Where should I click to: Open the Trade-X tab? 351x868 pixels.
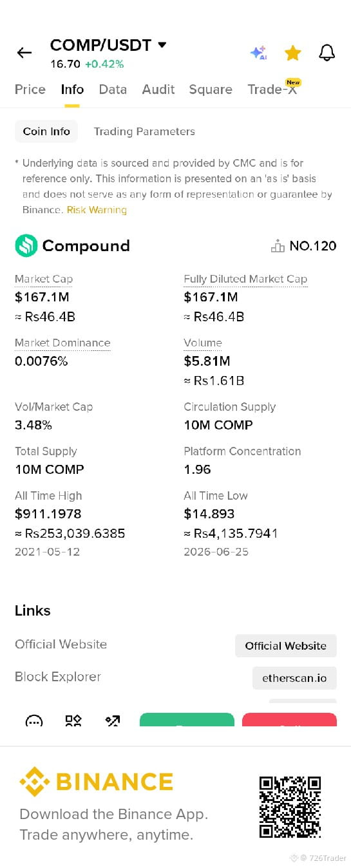[273, 90]
